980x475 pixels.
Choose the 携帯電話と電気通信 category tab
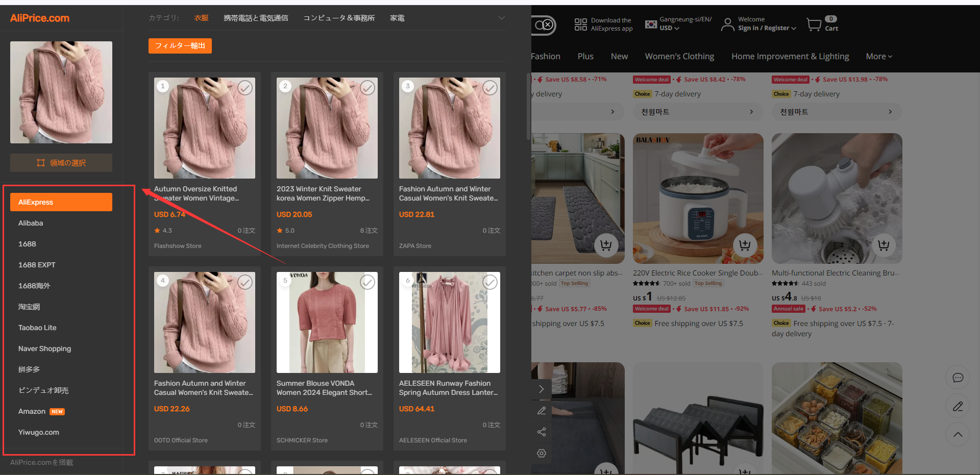(256, 18)
